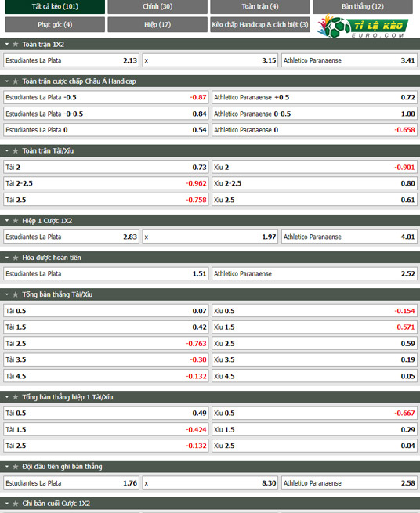
Task: Choose total goals Tài 2.5 at -0.763
Action: click(x=106, y=344)
